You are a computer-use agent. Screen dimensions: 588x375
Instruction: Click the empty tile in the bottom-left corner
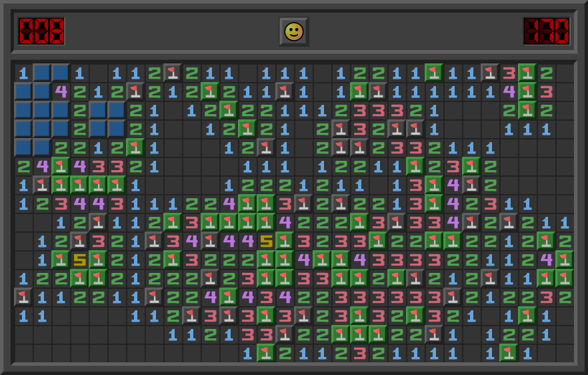click(x=23, y=353)
